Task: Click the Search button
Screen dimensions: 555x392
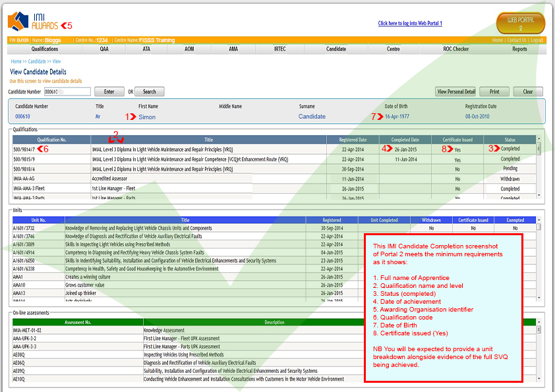Action: [x=150, y=92]
